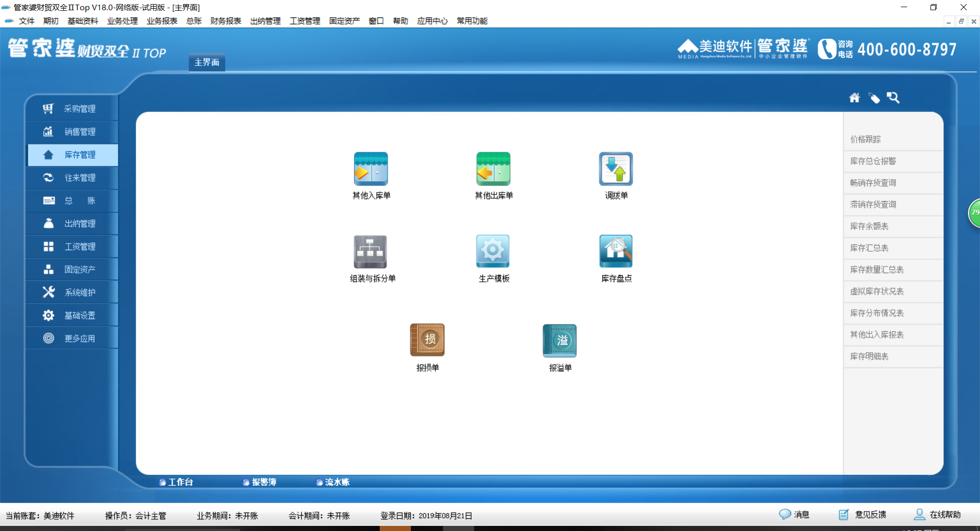Open 意见反馈 in the status bar
The image size is (980, 531).
coord(863,515)
